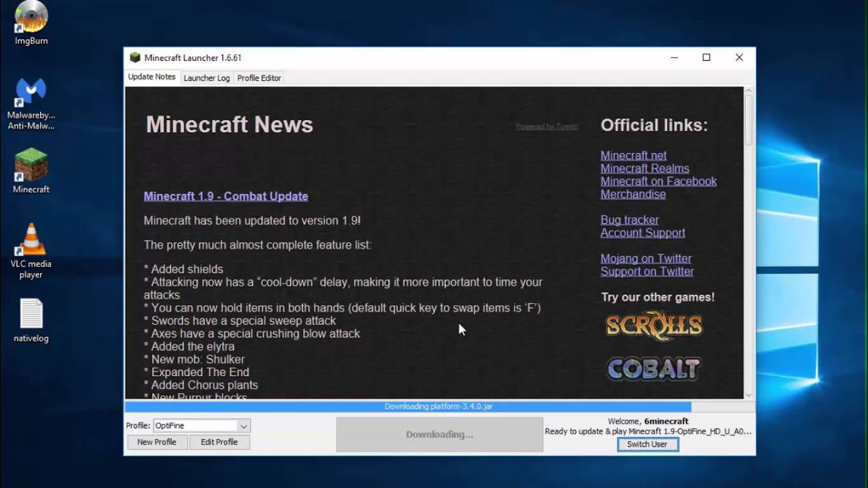Click the Minecraft Launcher title bar icon
Screen dimensions: 868x488
pyautogui.click(x=135, y=58)
